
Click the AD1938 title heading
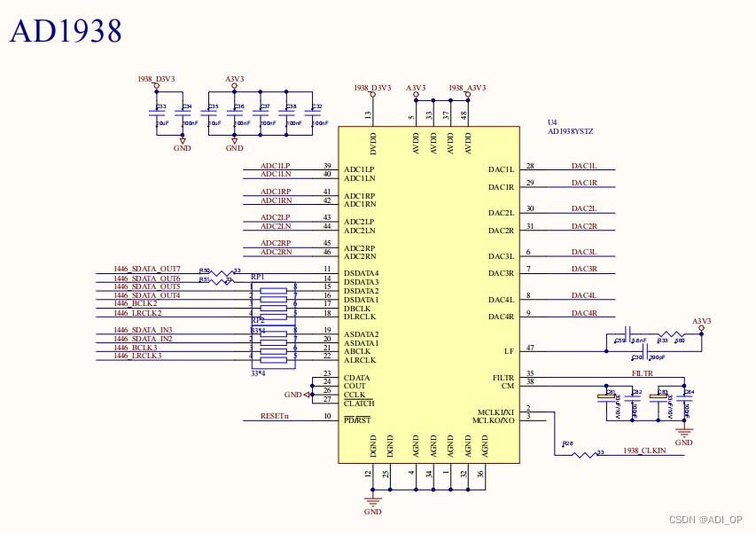coord(66,31)
